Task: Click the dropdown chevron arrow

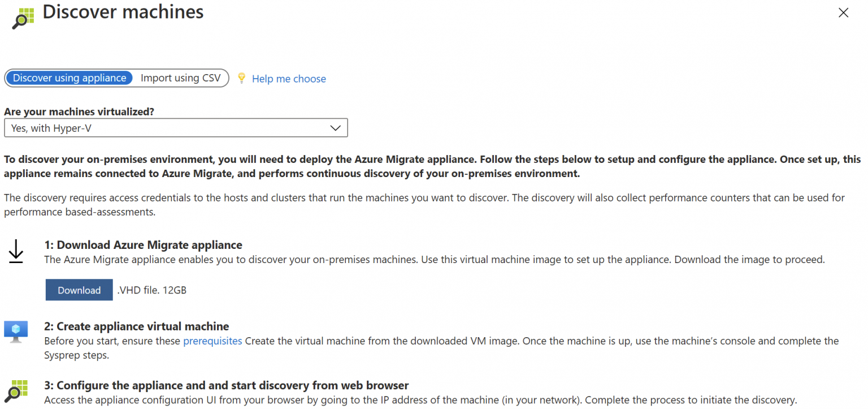Action: [336, 128]
